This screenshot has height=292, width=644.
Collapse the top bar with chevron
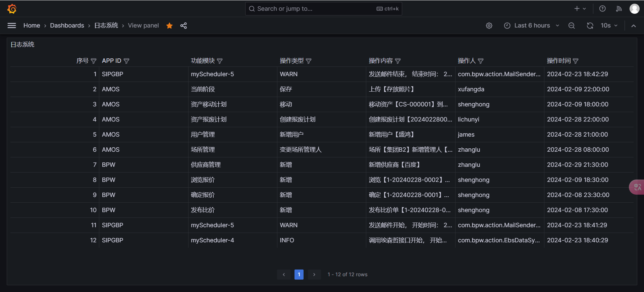point(633,26)
